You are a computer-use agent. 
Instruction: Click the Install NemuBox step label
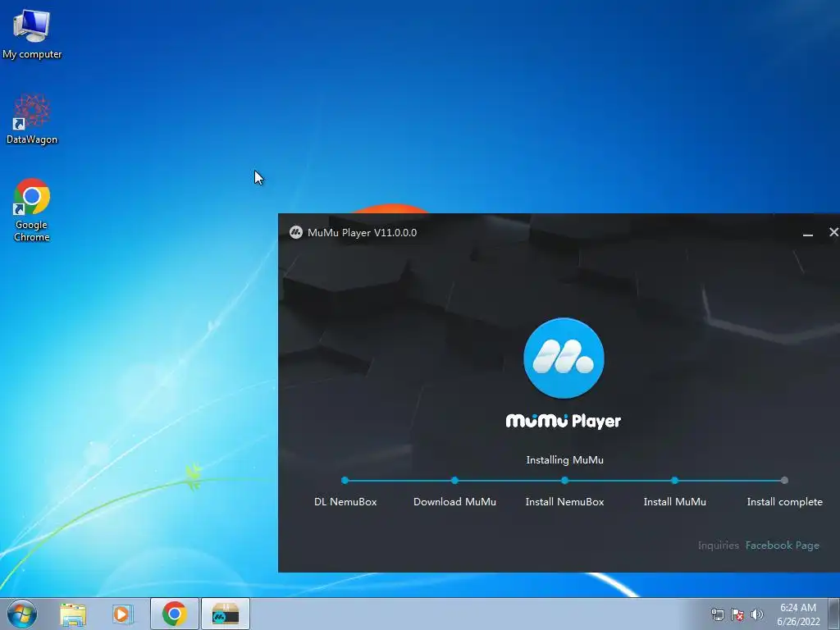point(564,502)
